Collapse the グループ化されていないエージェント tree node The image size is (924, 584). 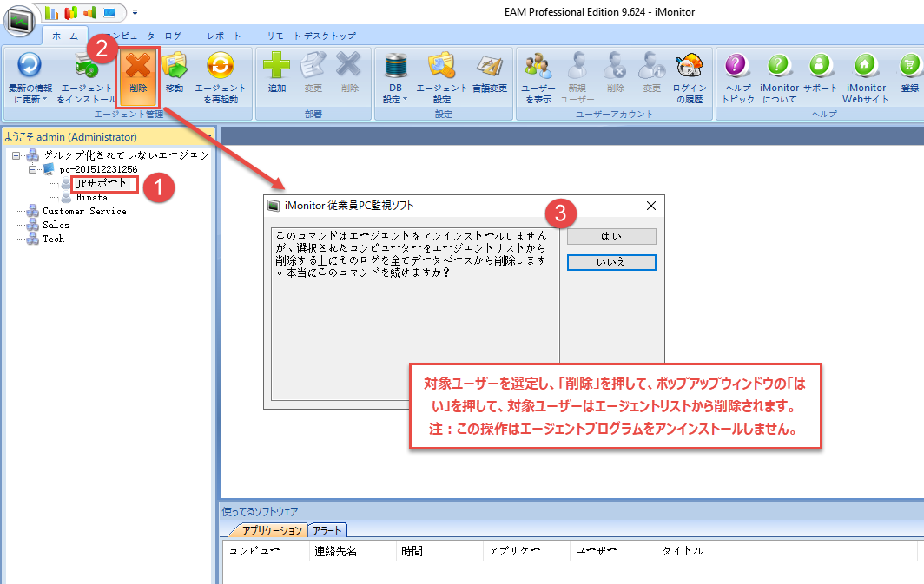point(16,155)
